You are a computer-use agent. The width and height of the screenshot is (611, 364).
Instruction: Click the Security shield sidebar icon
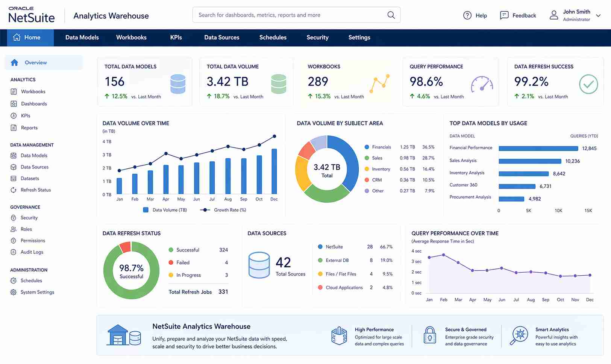point(14,218)
